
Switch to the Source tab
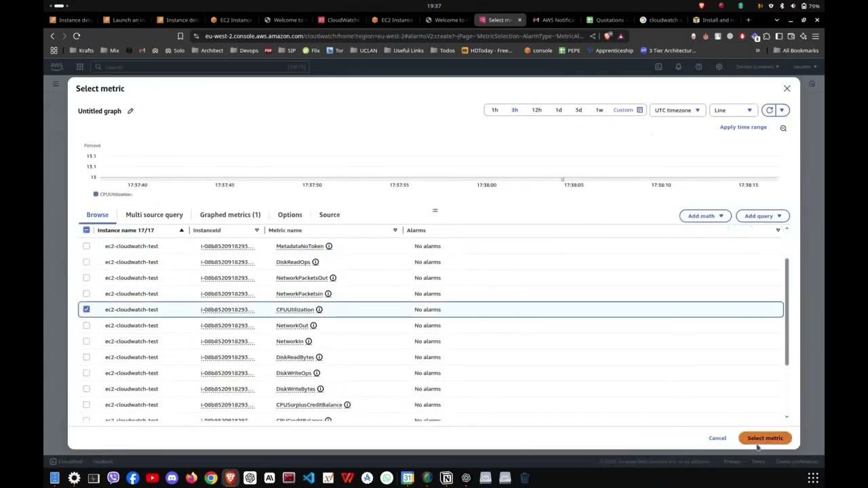[x=330, y=215]
